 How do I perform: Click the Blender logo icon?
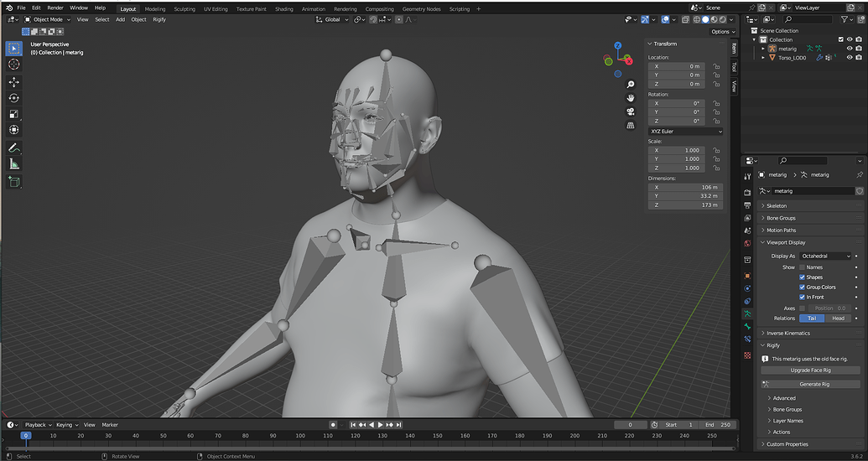(9, 8)
